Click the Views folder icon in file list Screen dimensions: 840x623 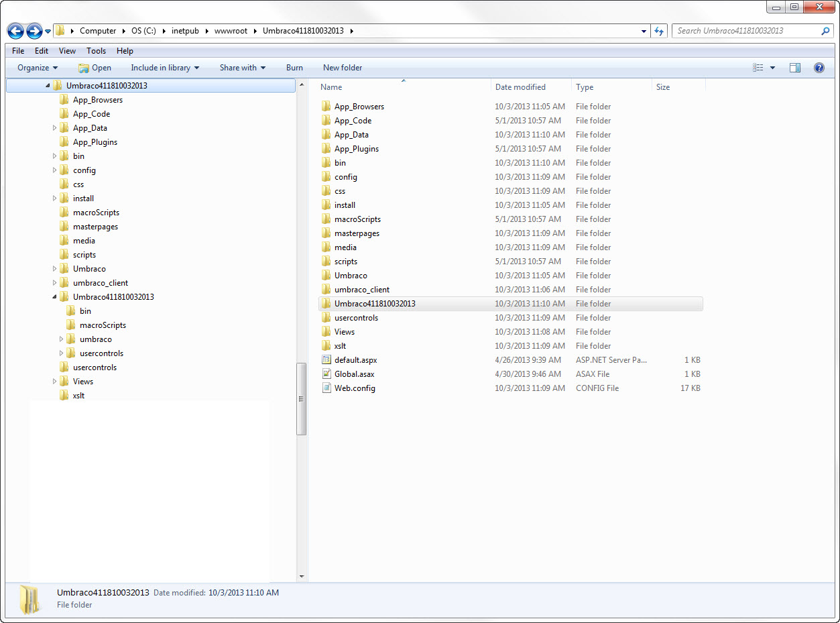click(x=326, y=332)
